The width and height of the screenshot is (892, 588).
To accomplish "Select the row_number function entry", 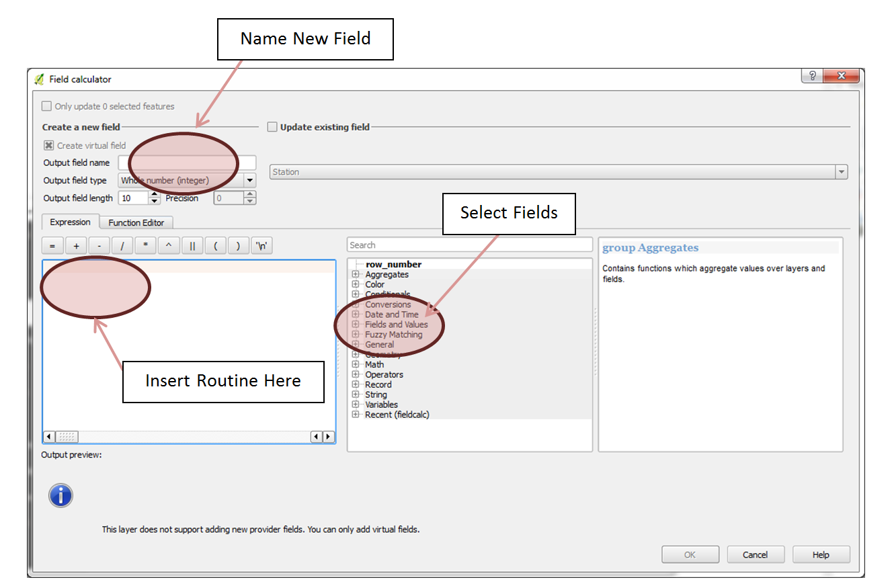I will [x=394, y=264].
